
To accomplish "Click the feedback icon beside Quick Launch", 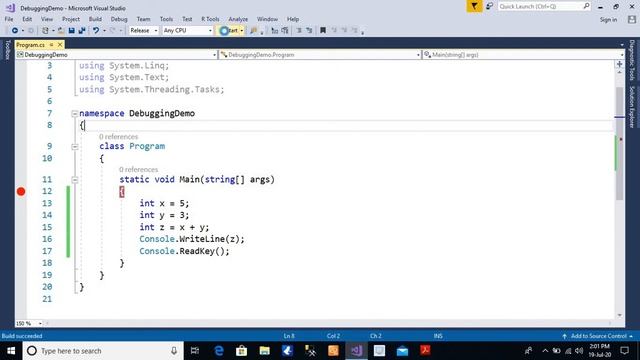I will coord(490,6).
